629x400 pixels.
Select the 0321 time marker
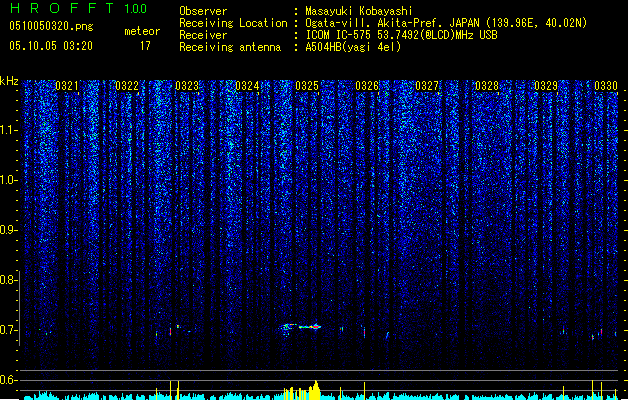coord(67,86)
